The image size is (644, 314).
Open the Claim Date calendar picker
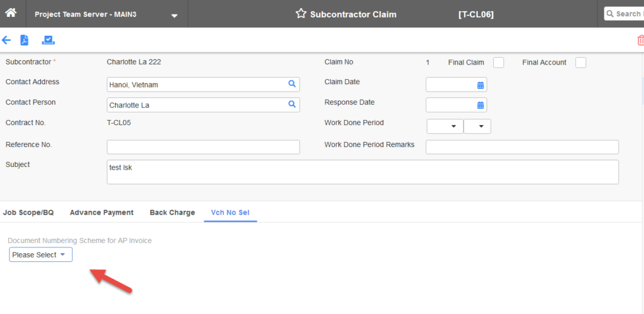[x=480, y=85]
